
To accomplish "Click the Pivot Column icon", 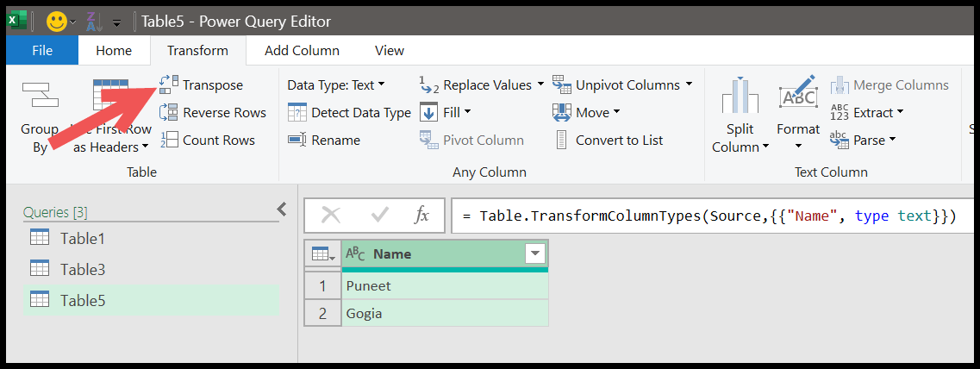I will tap(428, 140).
